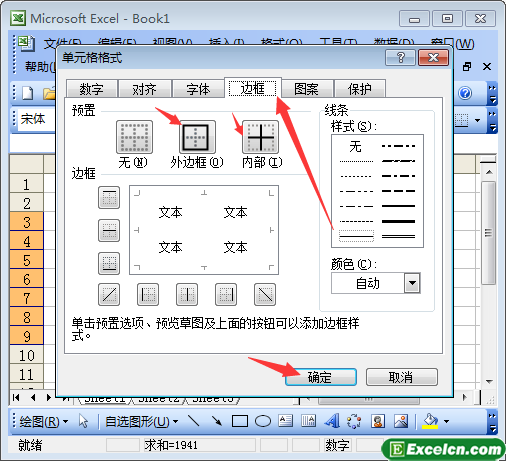Click the border preview box with 文本
This screenshot has height=461, width=506.
[x=204, y=230]
